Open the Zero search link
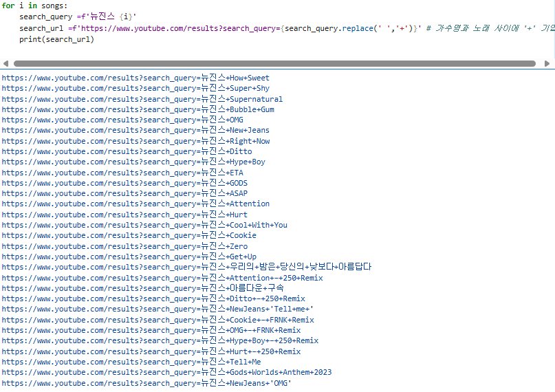555x392 pixels. (x=124, y=246)
